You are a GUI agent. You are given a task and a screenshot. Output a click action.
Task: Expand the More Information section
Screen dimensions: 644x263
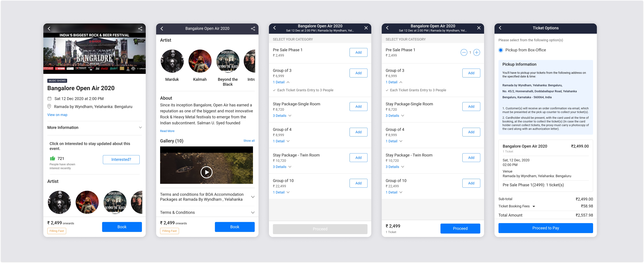point(94,128)
